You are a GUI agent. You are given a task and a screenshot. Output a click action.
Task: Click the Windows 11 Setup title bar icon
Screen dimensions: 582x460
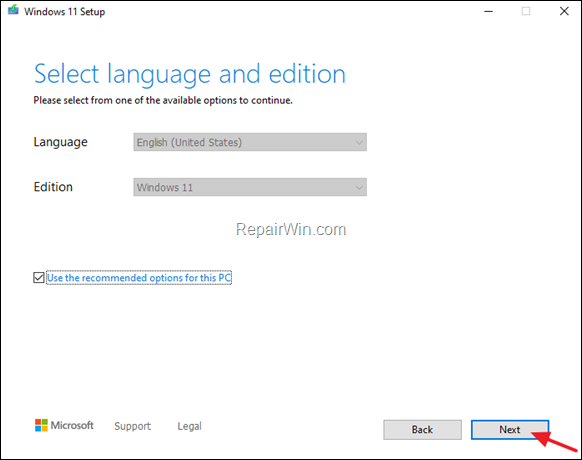(13, 10)
